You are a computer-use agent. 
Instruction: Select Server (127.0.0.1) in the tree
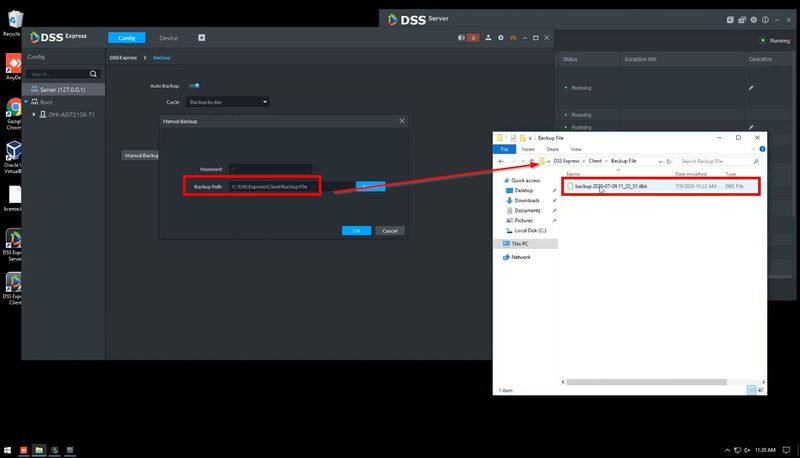[63, 89]
